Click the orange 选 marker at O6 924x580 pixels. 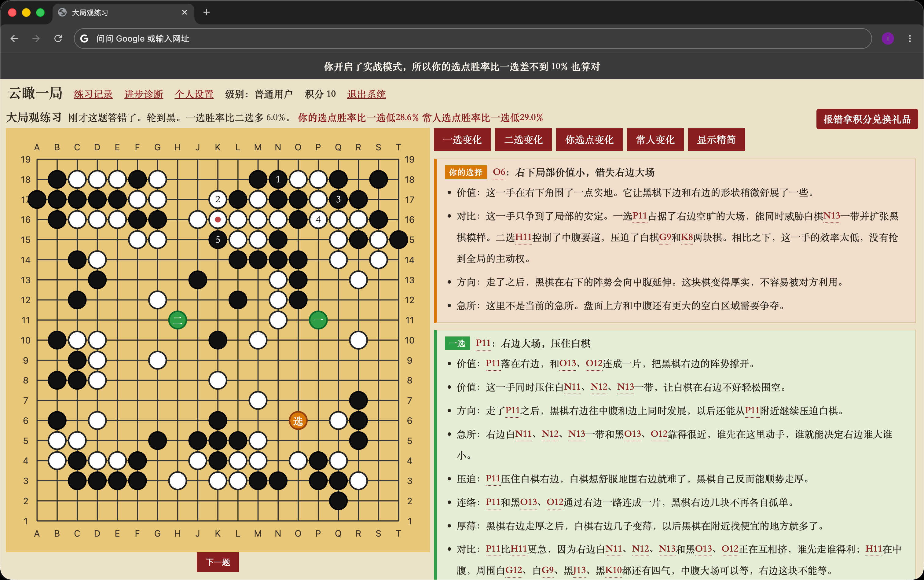tap(298, 421)
